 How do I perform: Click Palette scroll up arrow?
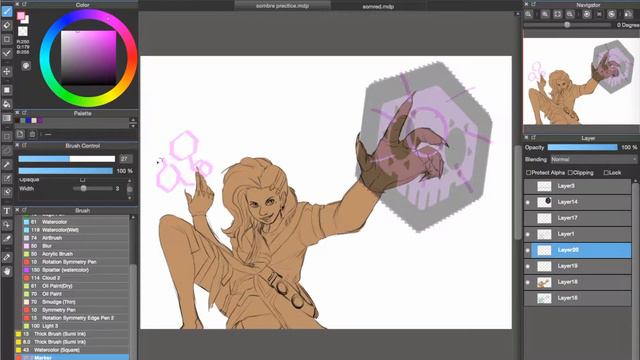click(133, 120)
